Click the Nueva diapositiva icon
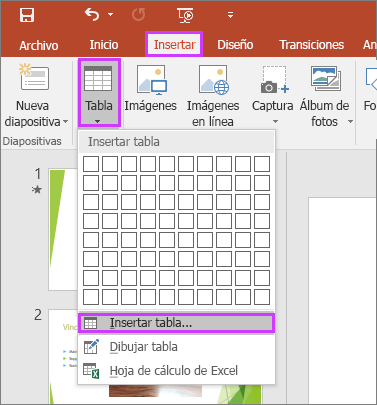The image size is (377, 405). 34,77
